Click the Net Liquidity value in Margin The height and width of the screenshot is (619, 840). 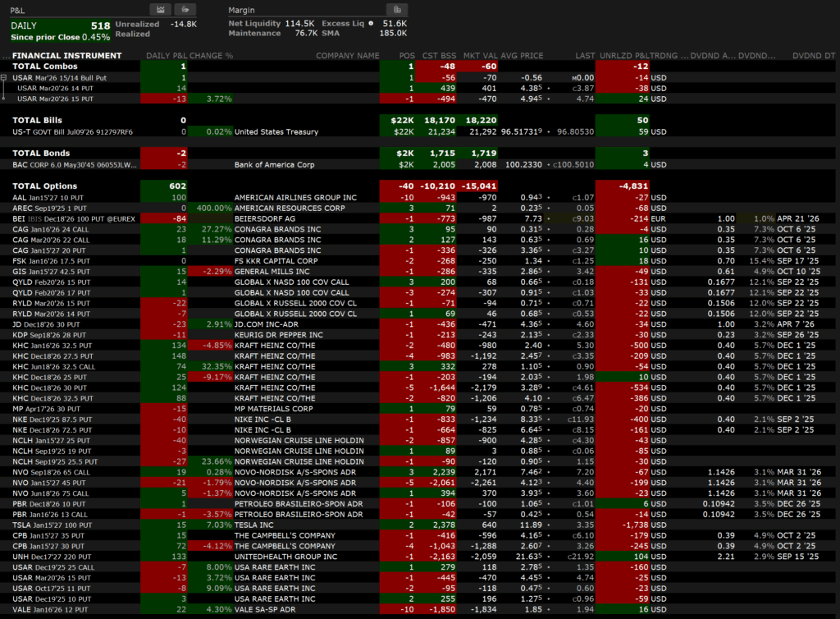click(x=299, y=24)
